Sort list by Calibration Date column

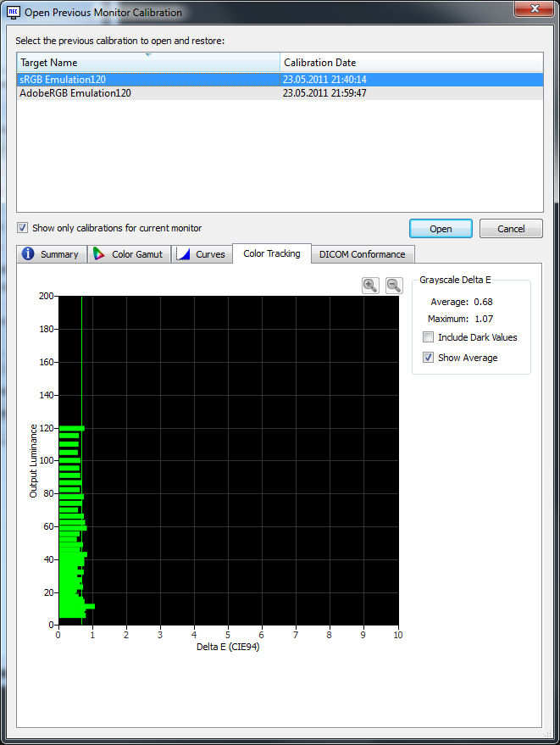tap(411, 63)
